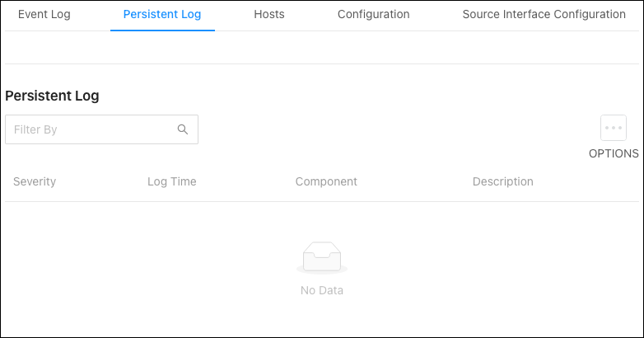Sort by the Severity column header
The width and height of the screenshot is (644, 338).
pos(35,181)
